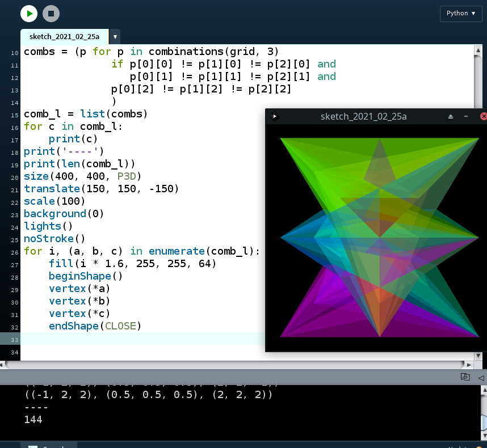The height and width of the screenshot is (448, 487).
Task: Click line number 10 in the gutter
Action: pyautogui.click(x=14, y=53)
